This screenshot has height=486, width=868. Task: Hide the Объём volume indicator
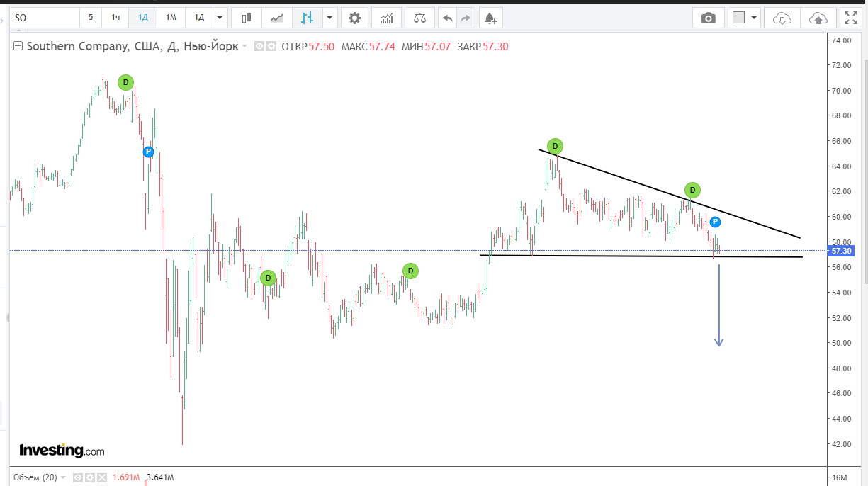click(79, 477)
